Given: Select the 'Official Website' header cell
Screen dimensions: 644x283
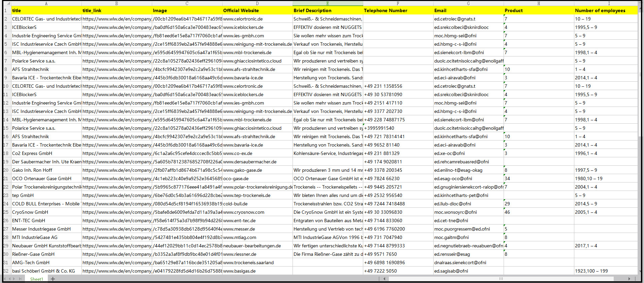Looking at the screenshot, I should 257,10.
